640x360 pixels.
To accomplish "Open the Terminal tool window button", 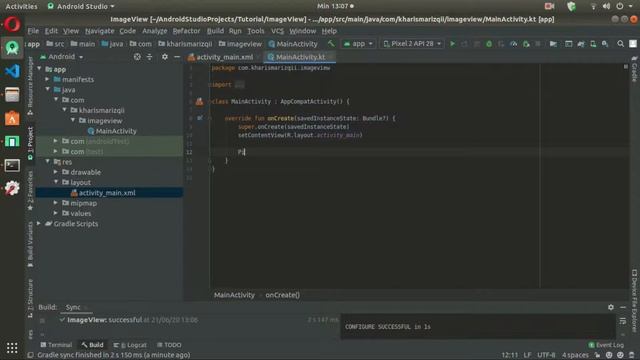I will (56, 345).
